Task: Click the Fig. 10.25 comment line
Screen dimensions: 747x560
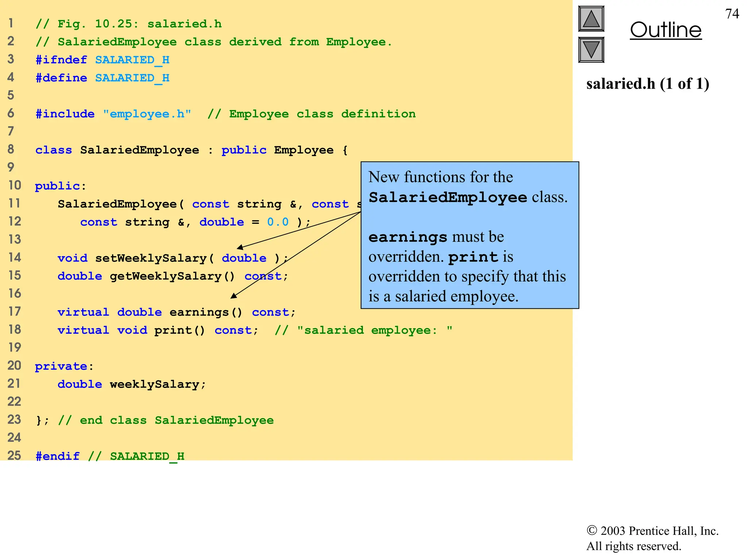Action: 128,24
